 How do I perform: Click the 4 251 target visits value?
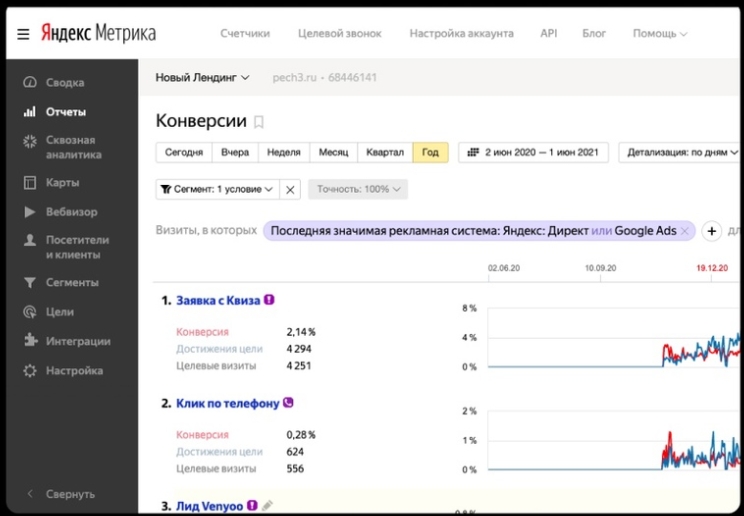coord(299,366)
